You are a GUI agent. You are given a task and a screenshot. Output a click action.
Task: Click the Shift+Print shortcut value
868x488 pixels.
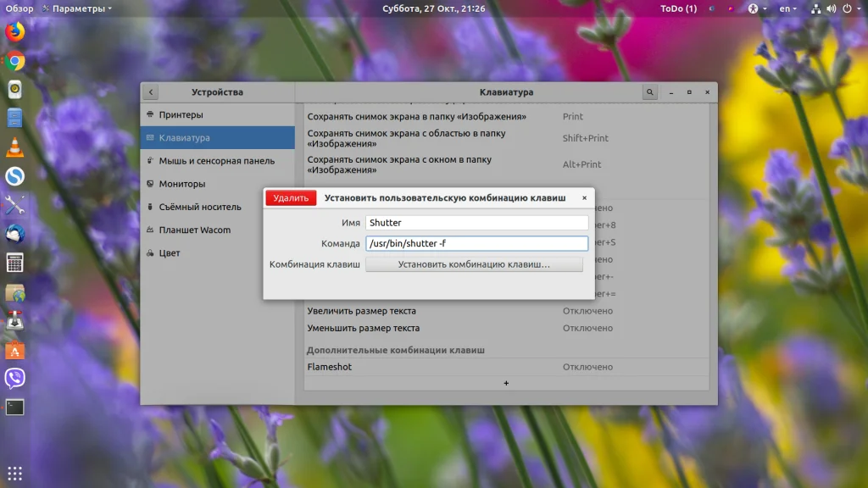pyautogui.click(x=585, y=138)
